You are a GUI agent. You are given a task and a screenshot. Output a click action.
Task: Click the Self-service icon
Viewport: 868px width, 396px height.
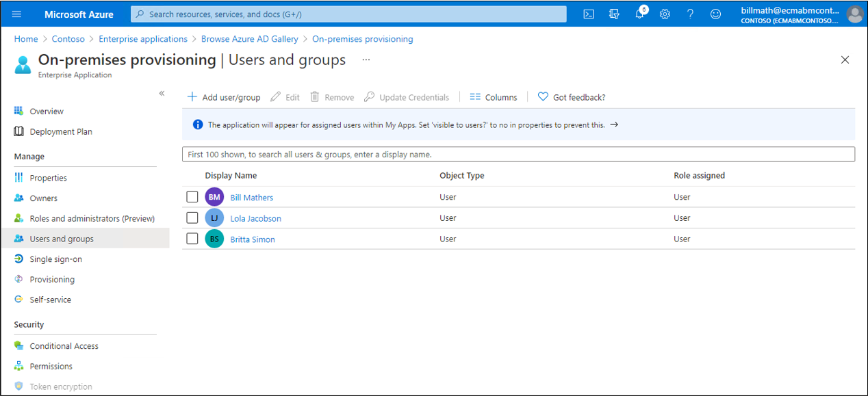[x=19, y=300]
